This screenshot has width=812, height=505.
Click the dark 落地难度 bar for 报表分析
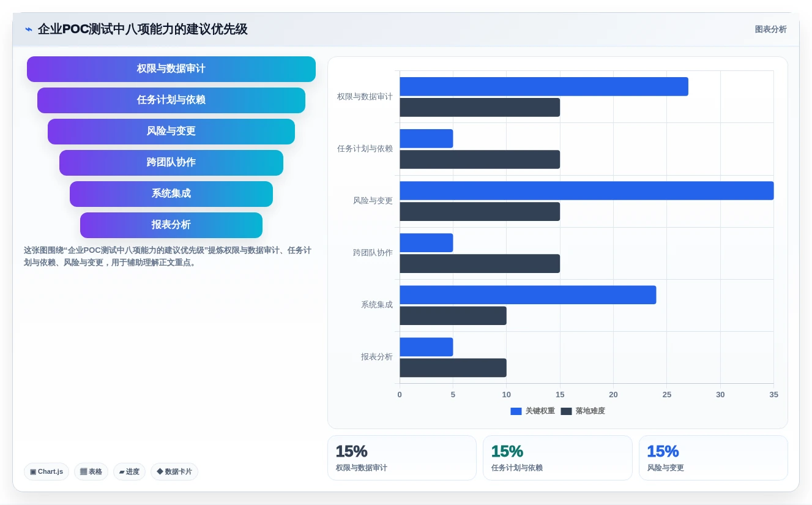pos(453,368)
